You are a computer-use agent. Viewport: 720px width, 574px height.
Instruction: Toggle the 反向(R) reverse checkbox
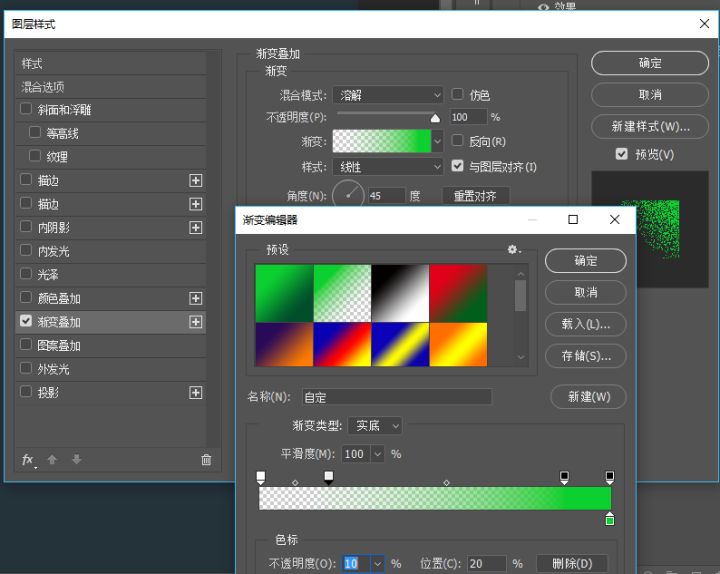tap(458, 141)
